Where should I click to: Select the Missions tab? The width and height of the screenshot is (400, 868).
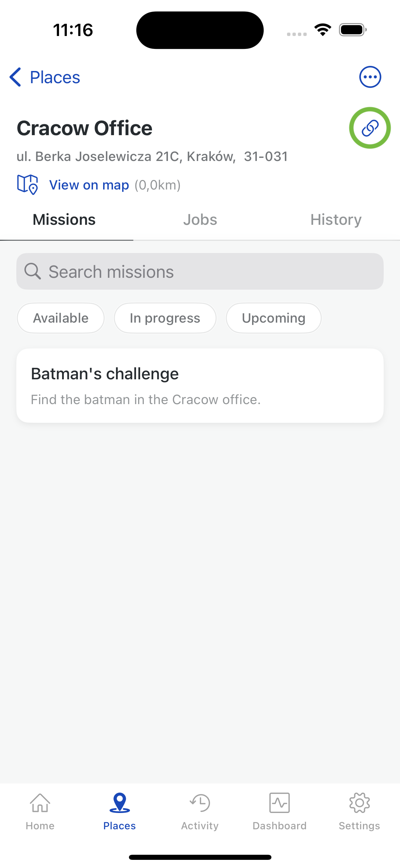coord(64,220)
